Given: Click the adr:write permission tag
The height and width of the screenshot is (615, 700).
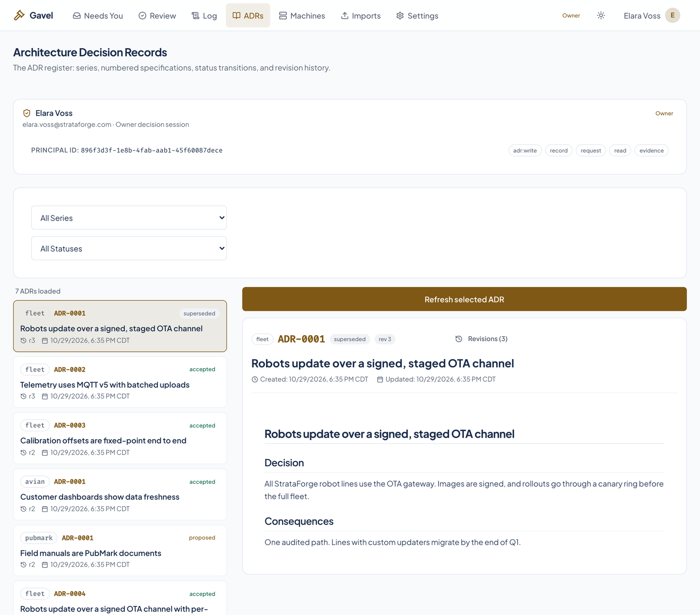Looking at the screenshot, I should click(x=525, y=151).
